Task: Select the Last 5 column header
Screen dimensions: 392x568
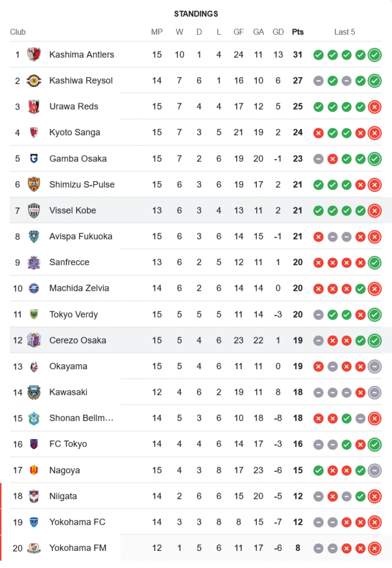Action: tap(344, 32)
